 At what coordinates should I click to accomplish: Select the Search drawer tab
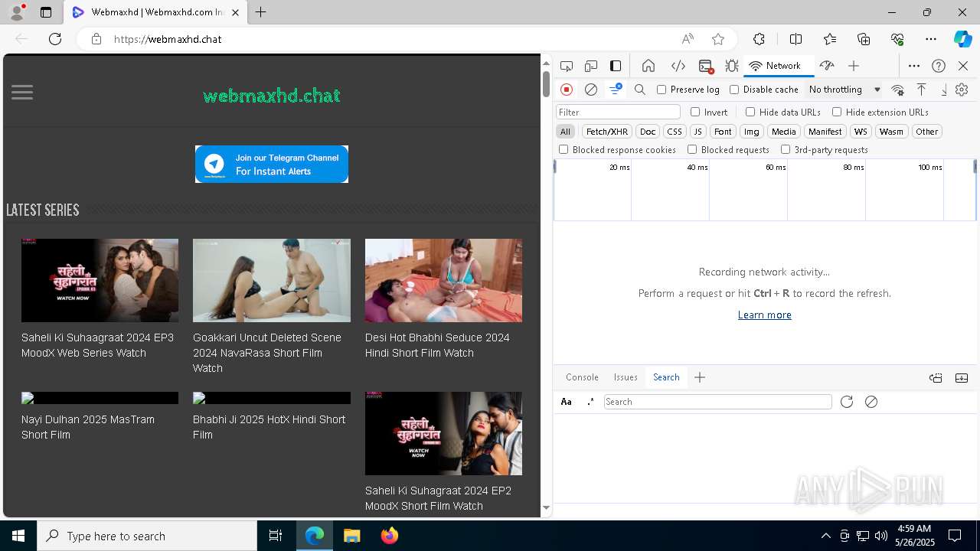click(x=666, y=377)
